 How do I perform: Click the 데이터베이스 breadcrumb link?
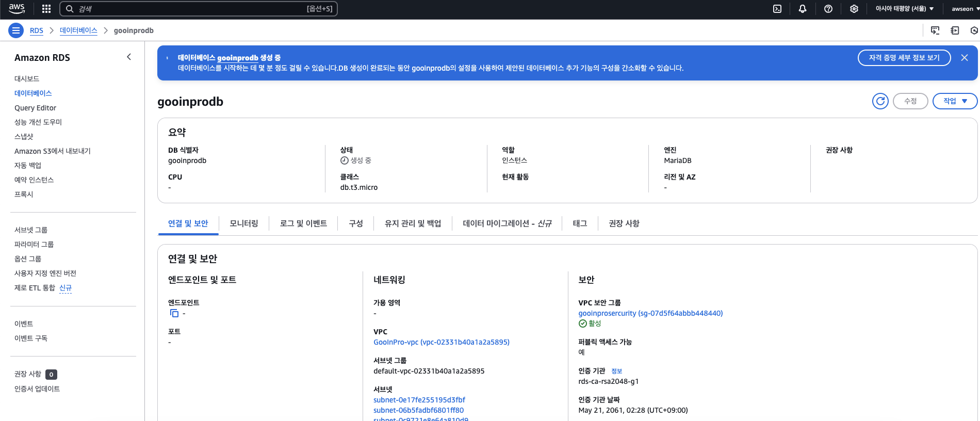tap(78, 30)
